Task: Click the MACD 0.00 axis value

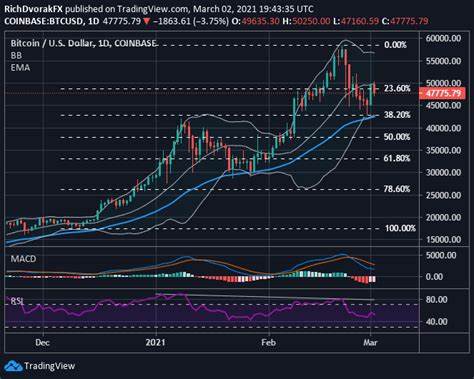Action: pos(434,277)
